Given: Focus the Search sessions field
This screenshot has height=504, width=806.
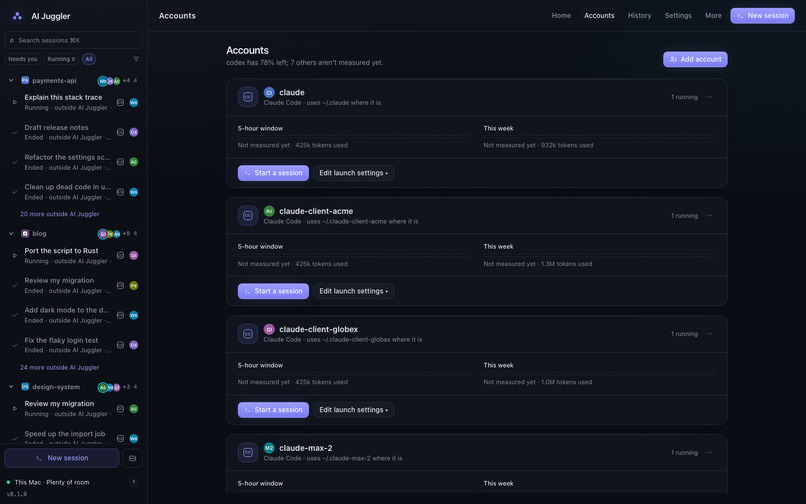Looking at the screenshot, I should [x=74, y=40].
